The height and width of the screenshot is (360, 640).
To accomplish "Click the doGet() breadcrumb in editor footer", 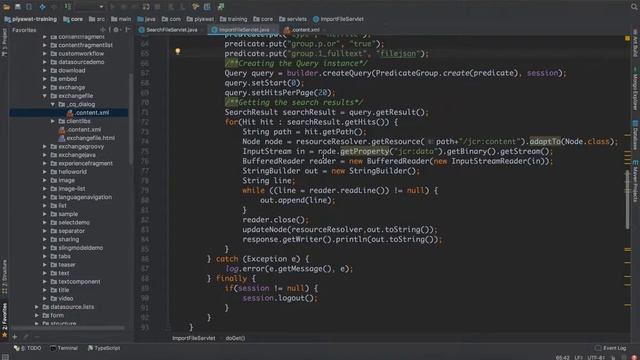I will pos(235,338).
